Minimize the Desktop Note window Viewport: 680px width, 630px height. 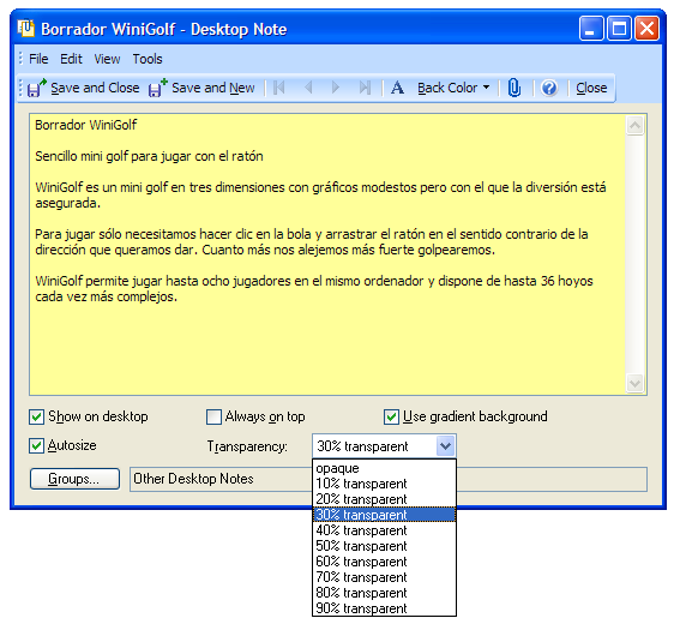591,29
